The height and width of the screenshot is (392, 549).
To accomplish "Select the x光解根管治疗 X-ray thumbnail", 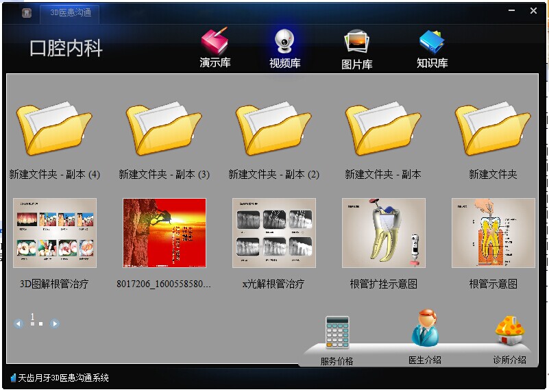I will pos(274,233).
